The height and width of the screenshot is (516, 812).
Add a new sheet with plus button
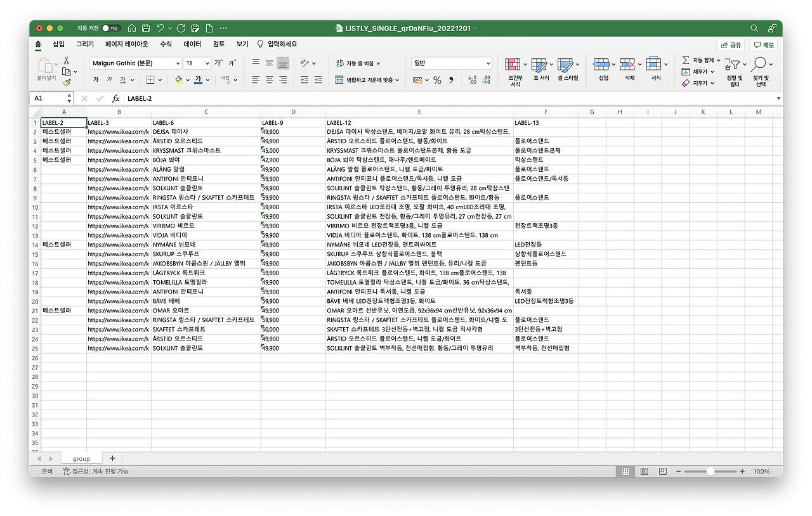pyautogui.click(x=112, y=458)
